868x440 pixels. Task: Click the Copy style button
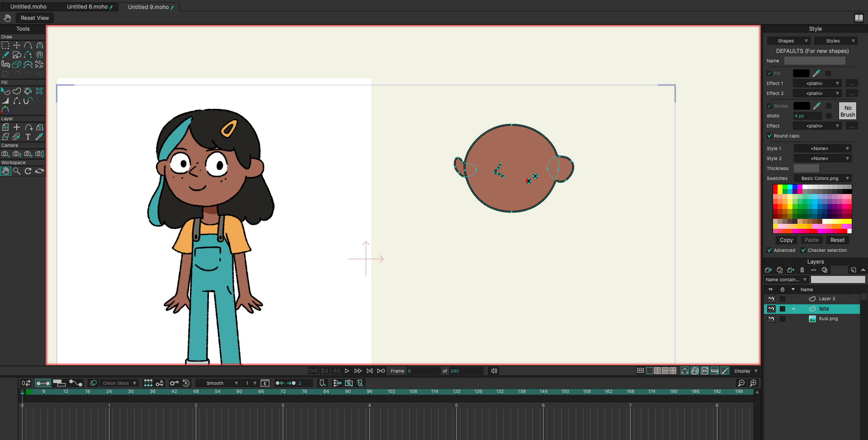786,240
